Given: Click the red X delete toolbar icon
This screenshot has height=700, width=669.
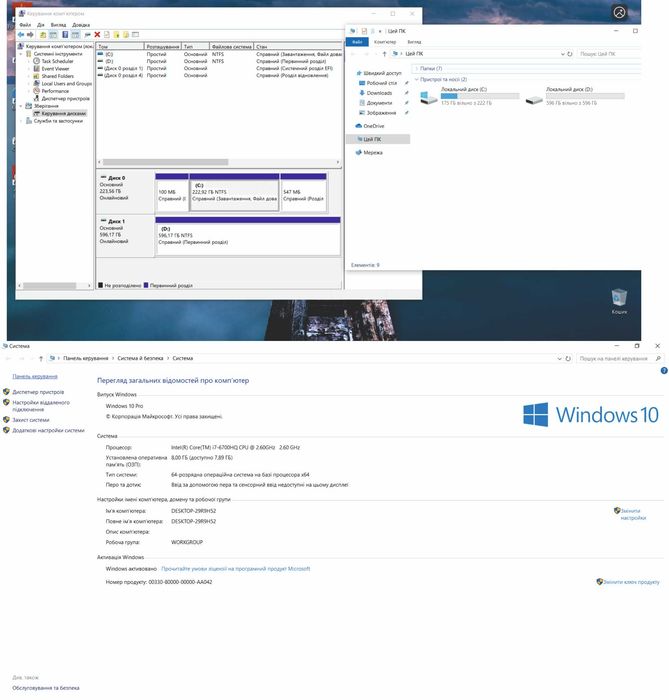Looking at the screenshot, I should [97, 34].
